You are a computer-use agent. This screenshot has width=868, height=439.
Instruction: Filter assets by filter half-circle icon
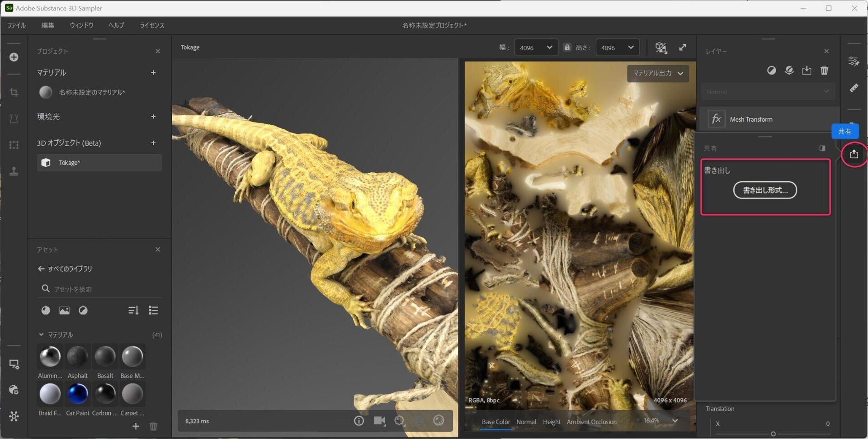tap(83, 310)
